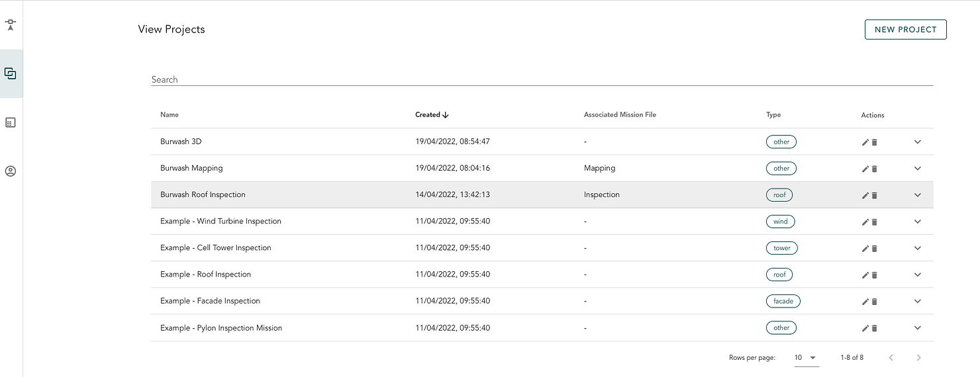
Task: Delete the Example - Pylon Inspection Mission project
Action: (x=874, y=328)
